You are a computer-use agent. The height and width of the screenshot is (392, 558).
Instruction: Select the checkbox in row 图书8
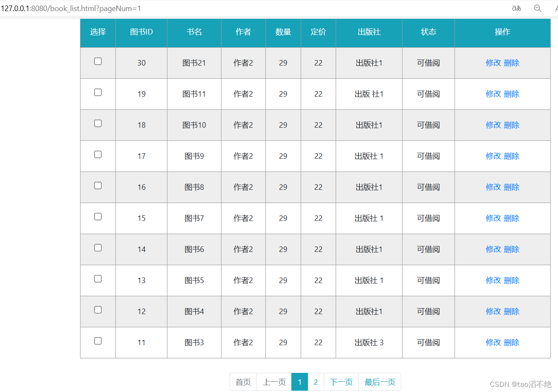click(x=98, y=186)
